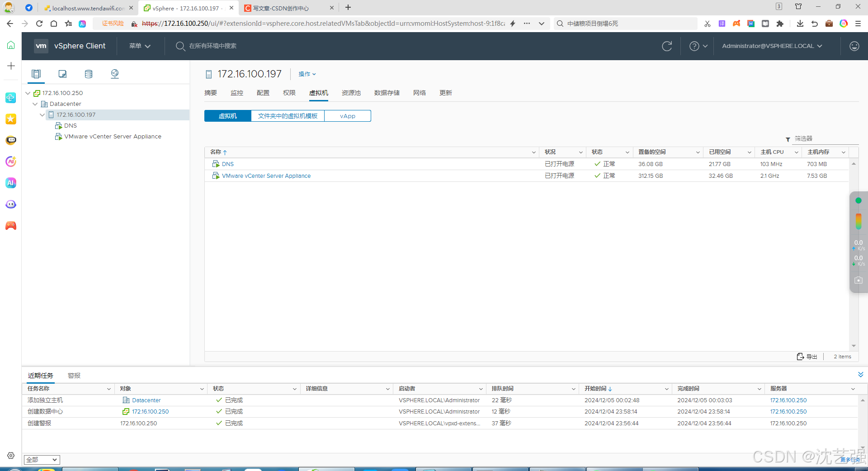Open the Networking inventory view icon

point(115,74)
